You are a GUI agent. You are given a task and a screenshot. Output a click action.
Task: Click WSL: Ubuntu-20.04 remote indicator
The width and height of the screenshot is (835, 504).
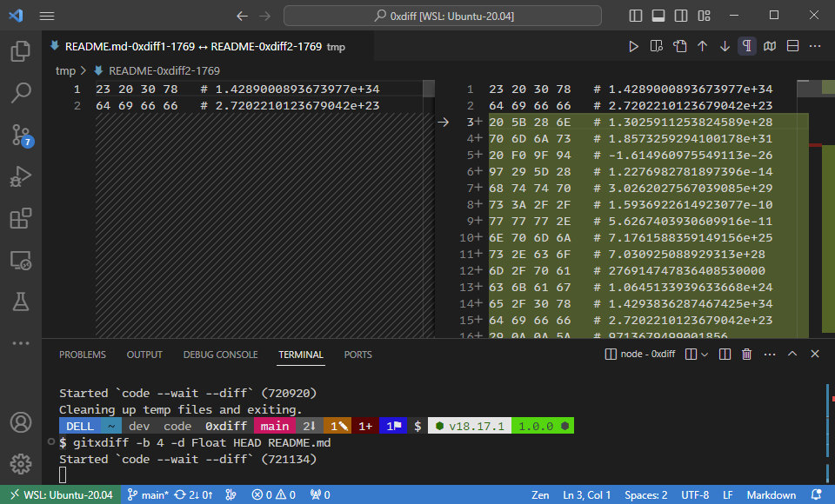61,495
